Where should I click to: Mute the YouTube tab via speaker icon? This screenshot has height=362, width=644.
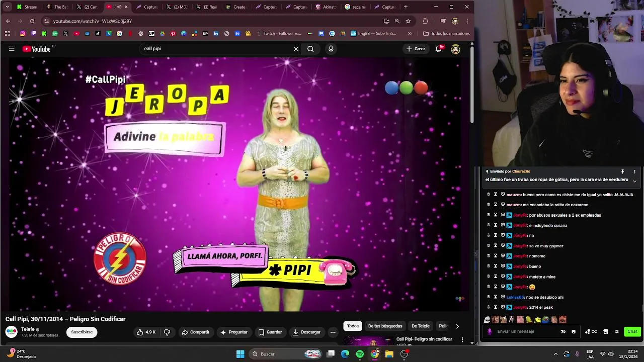tap(119, 7)
